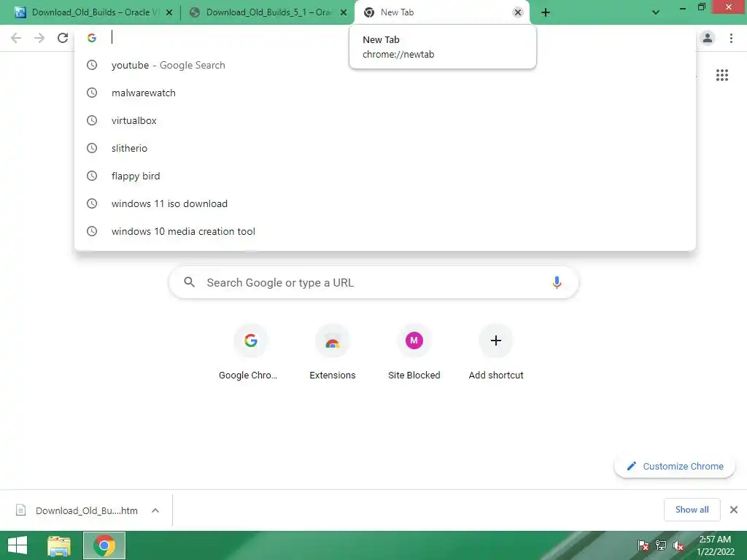Close the New Tab tab
747x560 pixels.
[518, 12]
